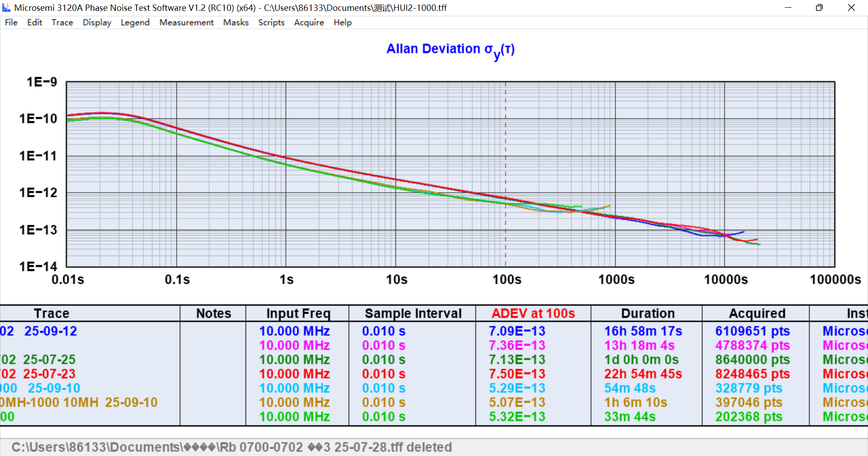The image size is (868, 456).
Task: Open the Help menu
Action: (x=342, y=23)
